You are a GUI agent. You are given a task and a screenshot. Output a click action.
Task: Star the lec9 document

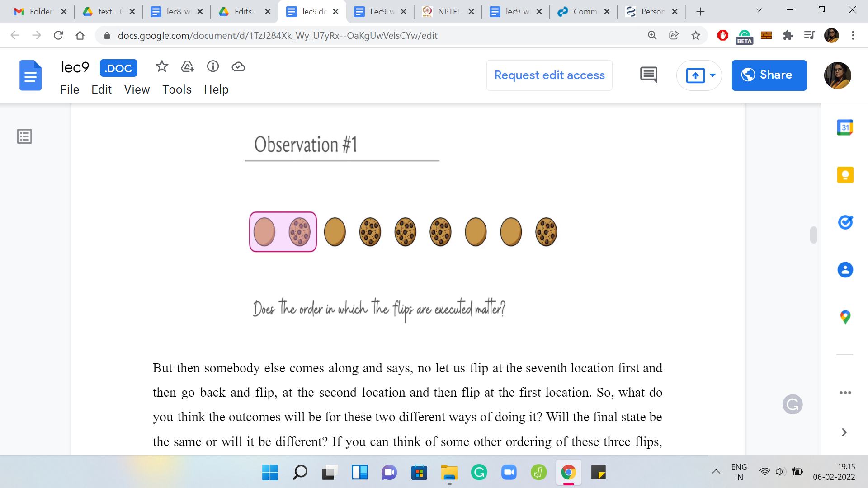(x=162, y=67)
